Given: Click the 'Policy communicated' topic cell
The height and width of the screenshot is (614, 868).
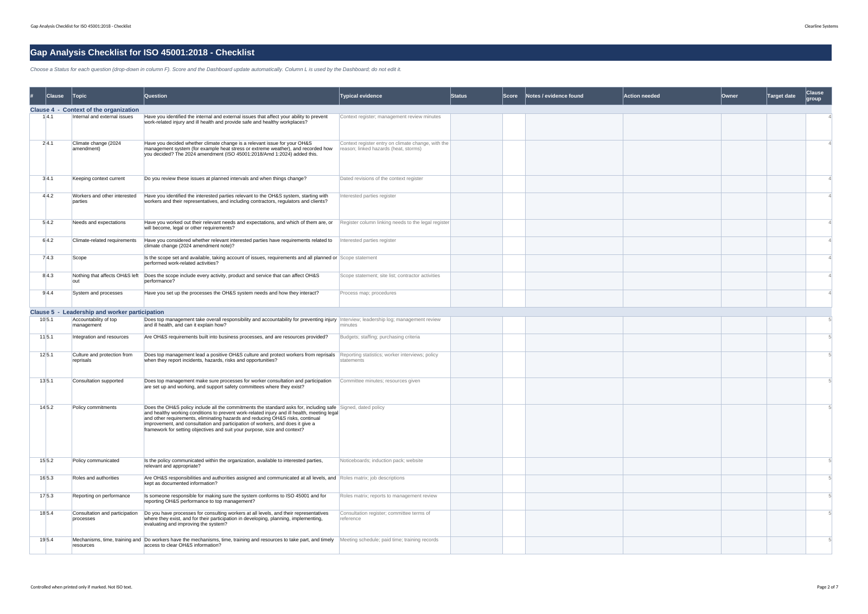Looking at the screenshot, I should coord(107,466).
